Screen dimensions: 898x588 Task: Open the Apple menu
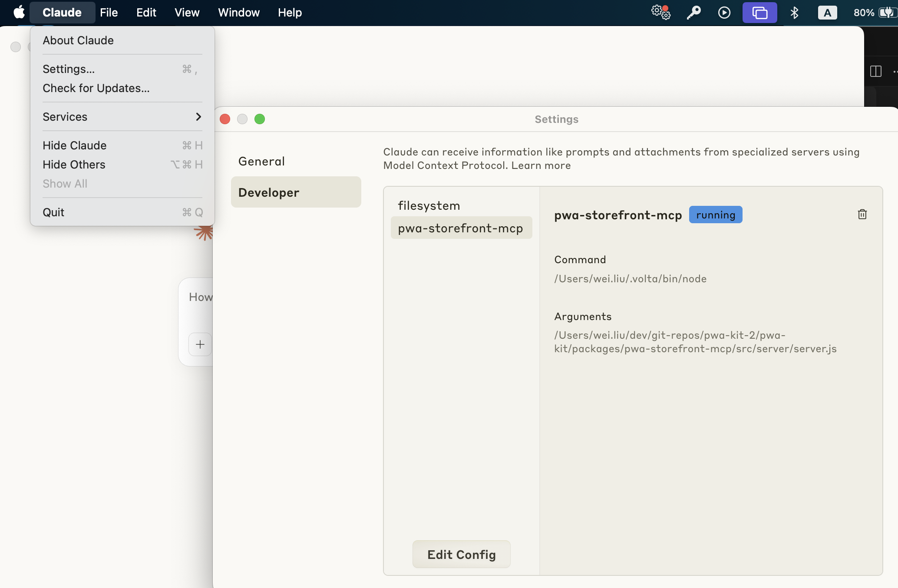coord(18,13)
